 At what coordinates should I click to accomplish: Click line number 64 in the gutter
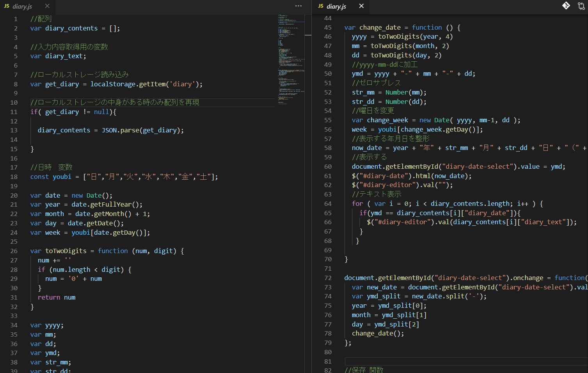coord(328,203)
